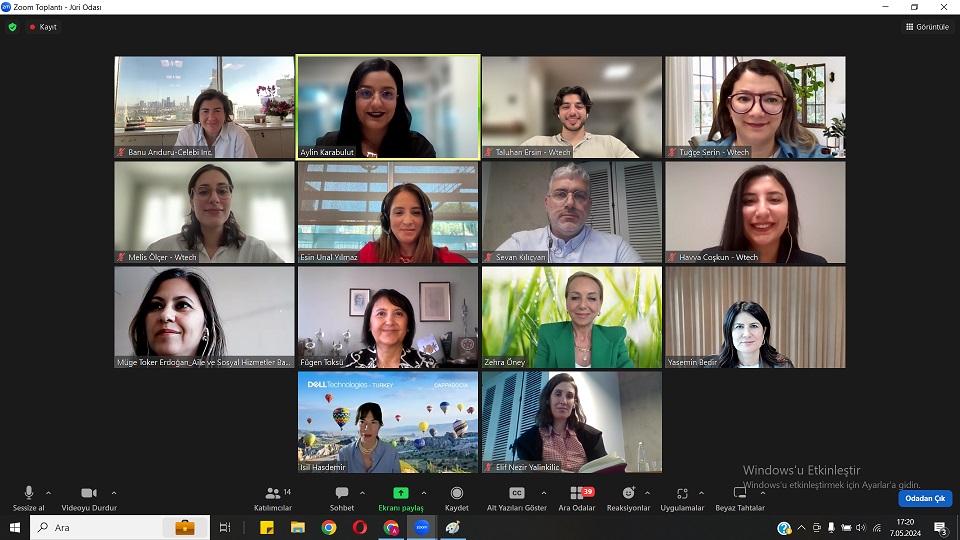Click the Kayıt recording indicator

click(43, 27)
